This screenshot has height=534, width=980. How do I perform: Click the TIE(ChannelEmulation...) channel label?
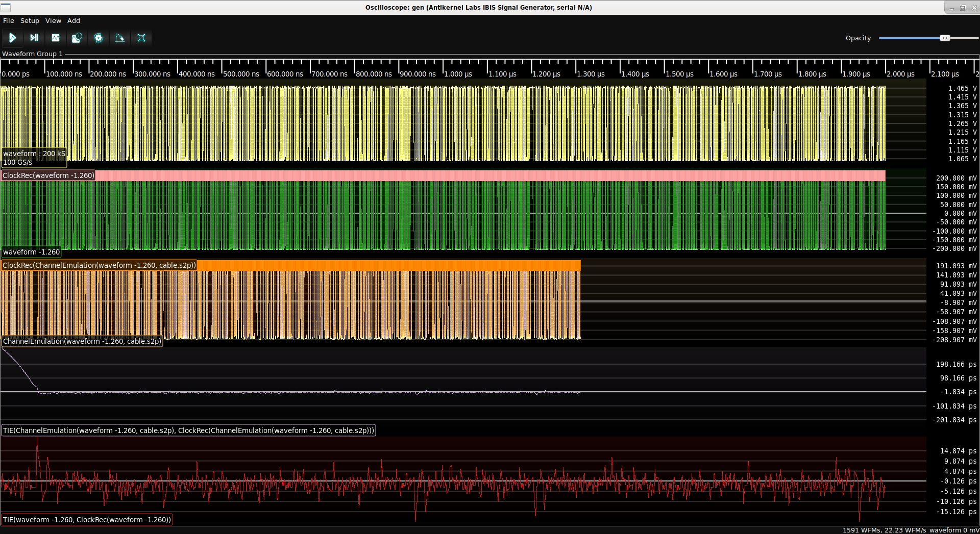pos(188,430)
